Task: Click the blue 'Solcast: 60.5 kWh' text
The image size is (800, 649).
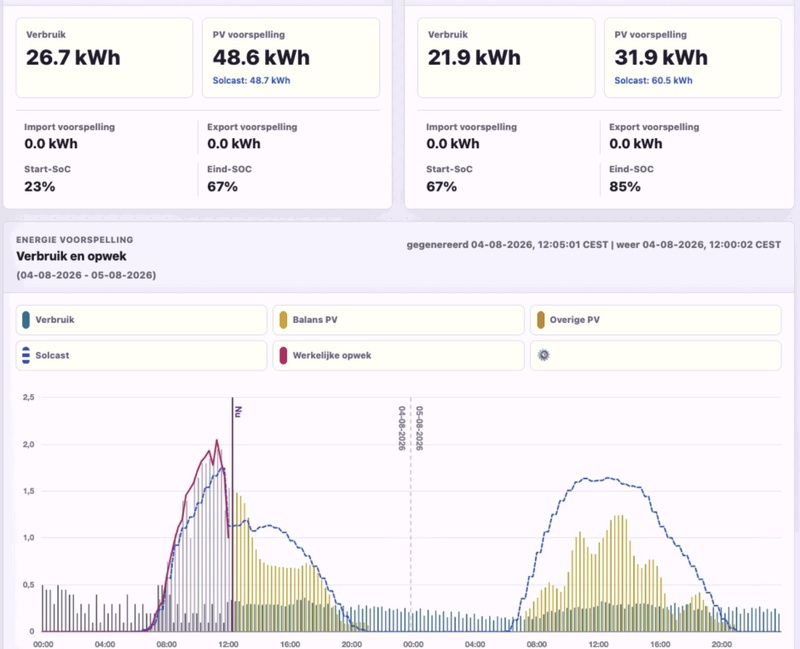Action: click(653, 80)
